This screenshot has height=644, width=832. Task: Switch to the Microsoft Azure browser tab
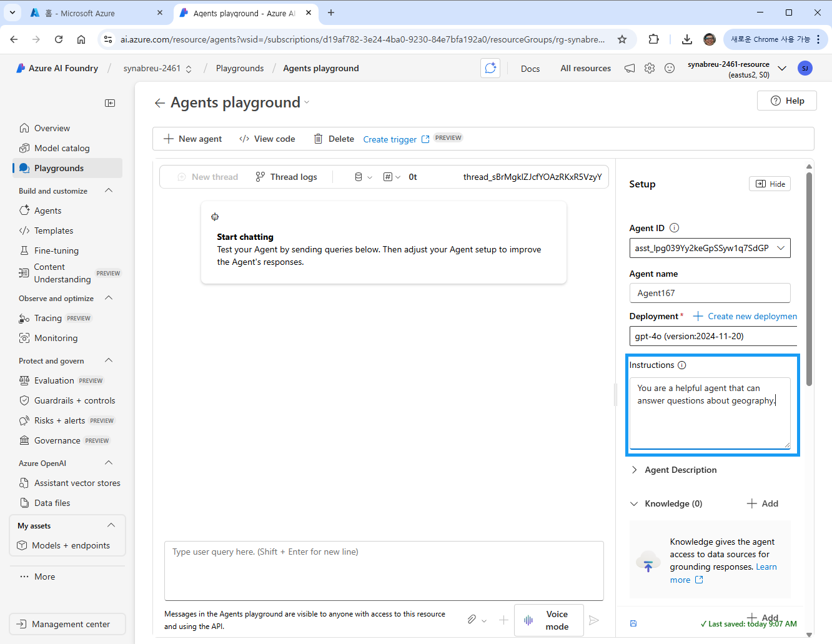click(87, 12)
